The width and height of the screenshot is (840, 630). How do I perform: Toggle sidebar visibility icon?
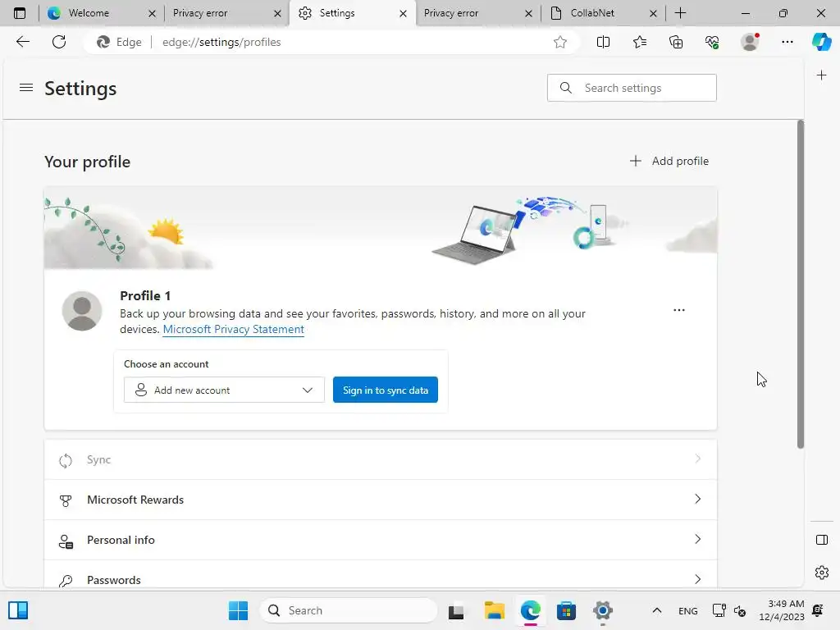822,540
